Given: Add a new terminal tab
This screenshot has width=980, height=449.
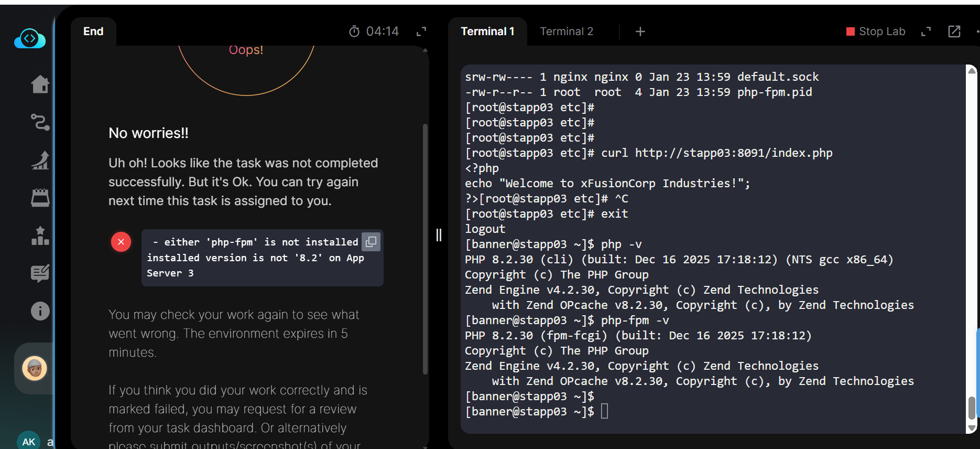Looking at the screenshot, I should (x=640, y=31).
